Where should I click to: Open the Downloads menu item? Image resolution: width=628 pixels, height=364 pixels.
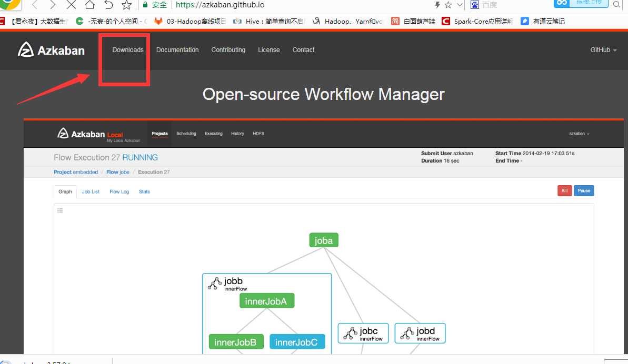pos(128,50)
